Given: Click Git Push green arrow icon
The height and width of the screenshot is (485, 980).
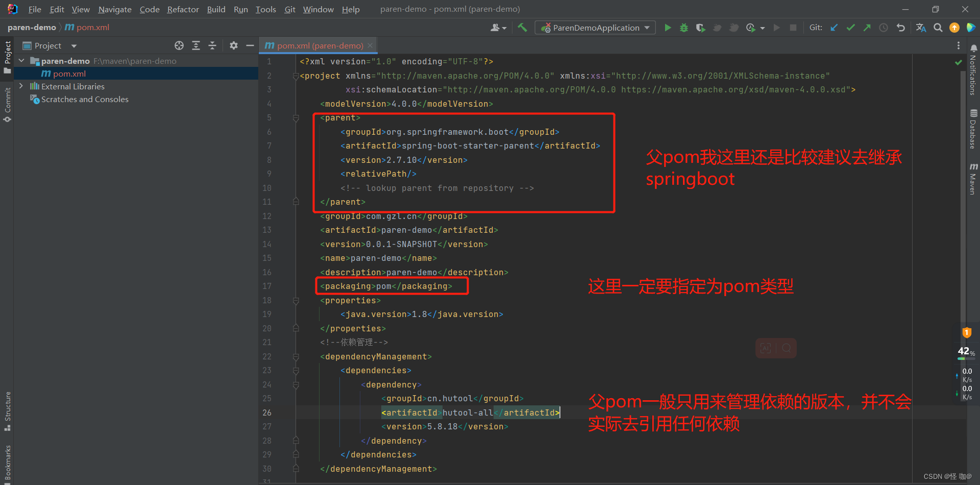Looking at the screenshot, I should pos(867,28).
